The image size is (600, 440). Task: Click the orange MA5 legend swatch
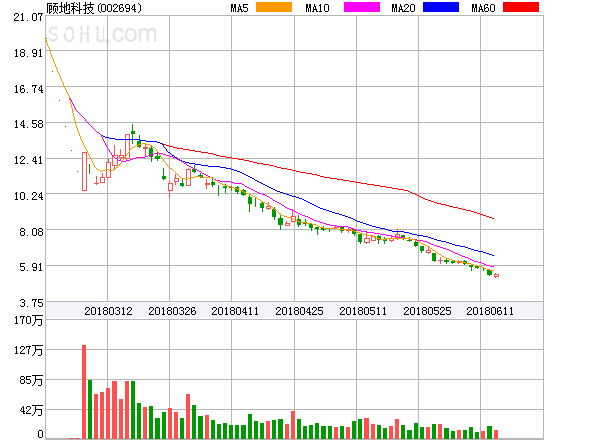(274, 7)
